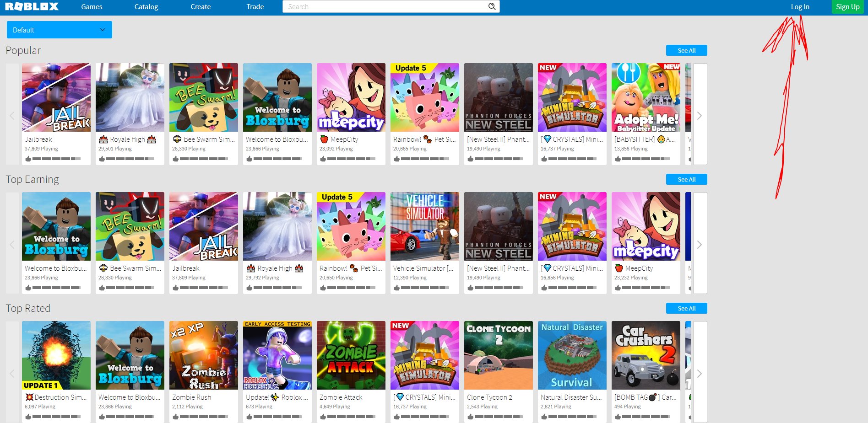This screenshot has height=423, width=868.
Task: Click thumbs-up icon under Vehicle Simulator
Action: pyautogui.click(x=397, y=288)
